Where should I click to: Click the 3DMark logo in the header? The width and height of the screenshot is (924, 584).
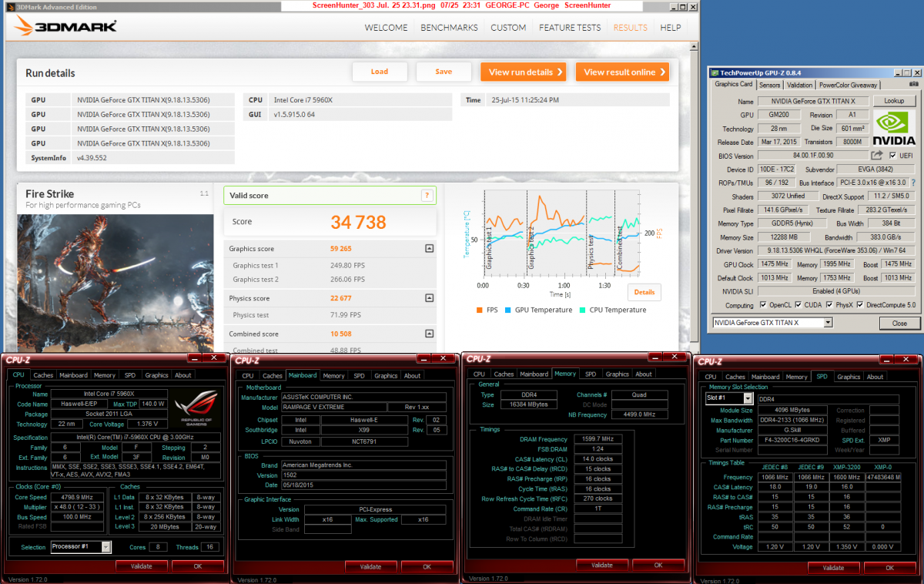pyautogui.click(x=65, y=26)
